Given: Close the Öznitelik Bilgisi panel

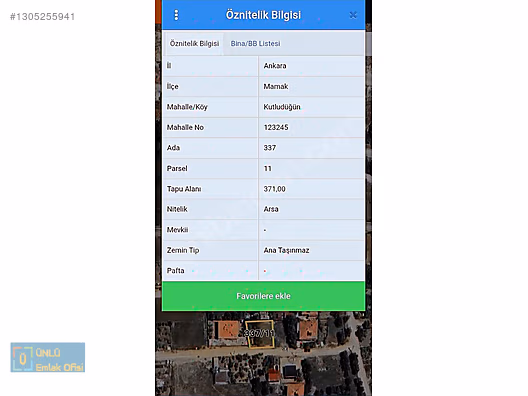Looking at the screenshot, I should 353,15.
